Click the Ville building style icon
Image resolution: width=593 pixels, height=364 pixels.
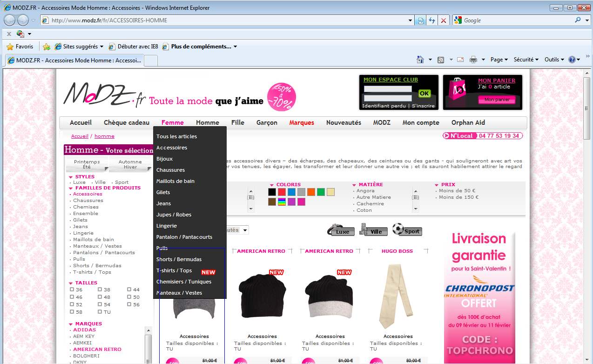(373, 229)
